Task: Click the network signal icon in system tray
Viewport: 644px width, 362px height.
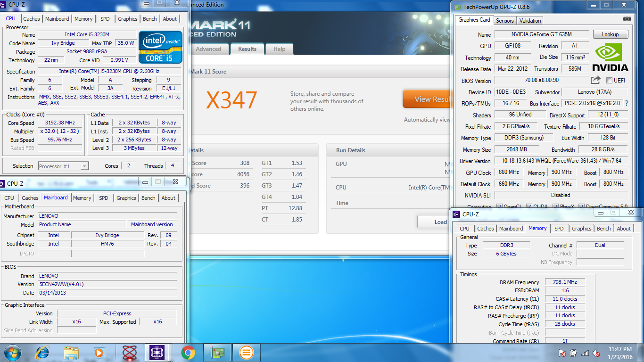Action: click(585, 353)
